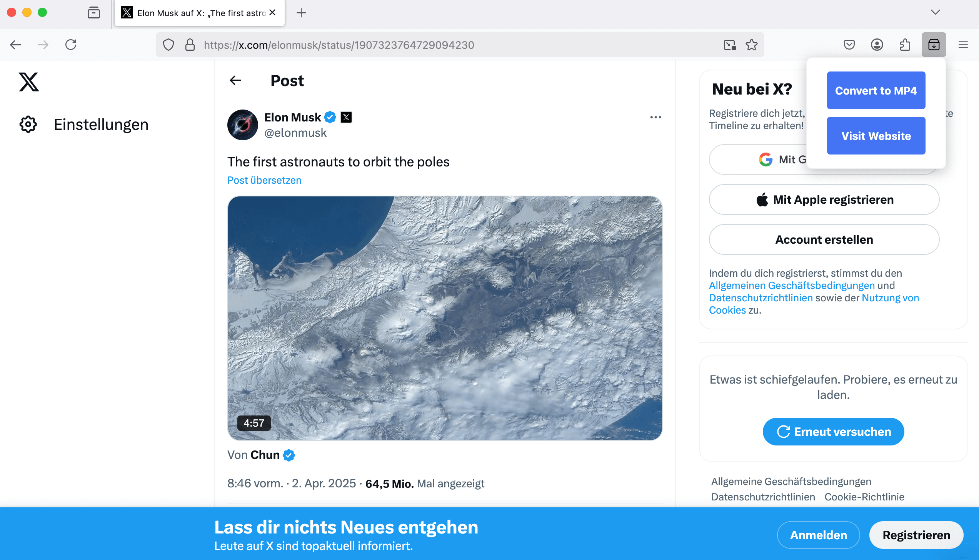The height and width of the screenshot is (560, 979).
Task: Click the verified badge next to Chun
Action: pyautogui.click(x=289, y=455)
